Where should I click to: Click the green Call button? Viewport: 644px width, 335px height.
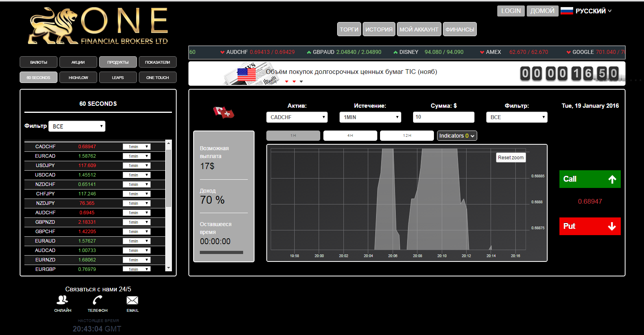(590, 179)
